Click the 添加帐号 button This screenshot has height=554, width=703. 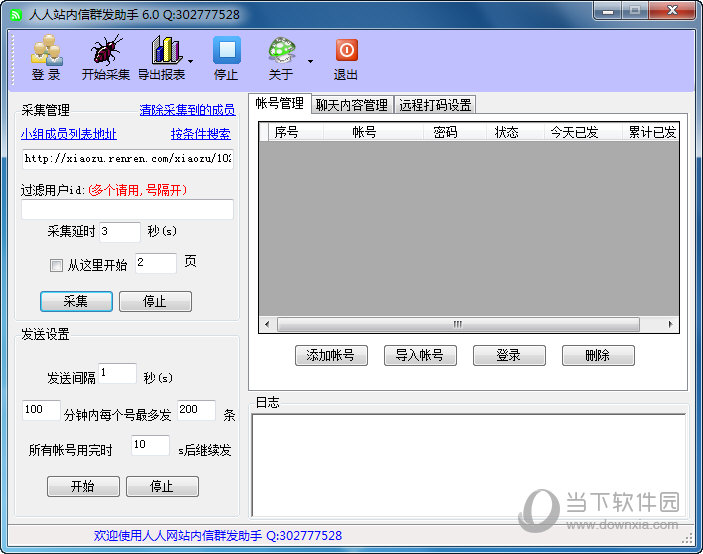click(331, 355)
